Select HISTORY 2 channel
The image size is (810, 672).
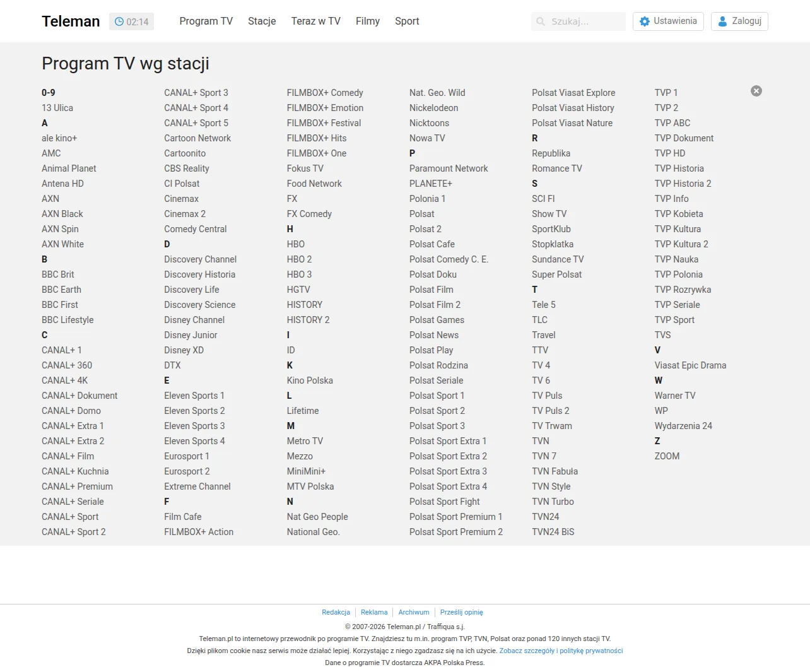[308, 320]
